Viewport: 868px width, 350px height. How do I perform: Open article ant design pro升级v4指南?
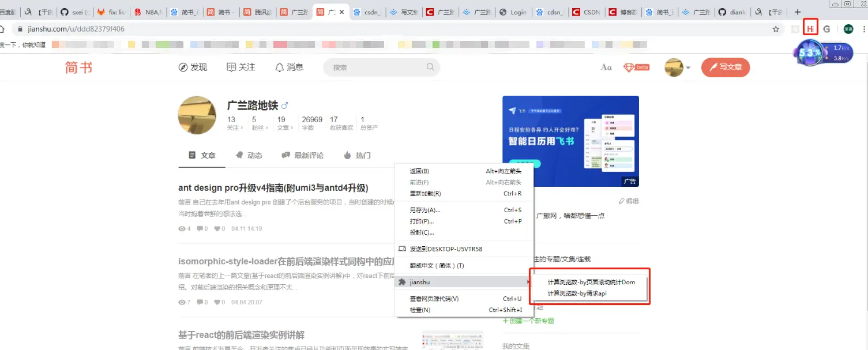[273, 188]
